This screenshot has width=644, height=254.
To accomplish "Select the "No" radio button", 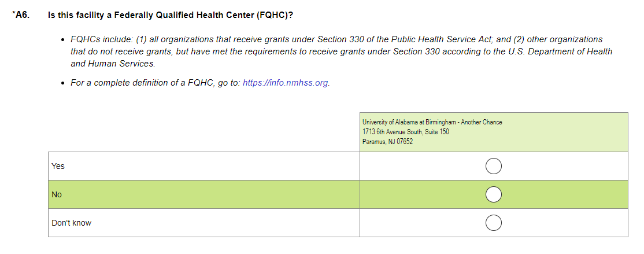I will (x=493, y=194).
